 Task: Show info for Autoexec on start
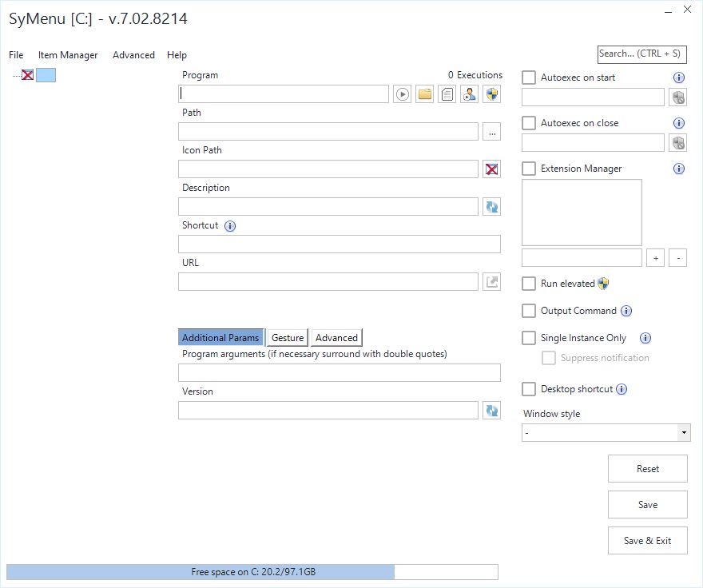679,77
